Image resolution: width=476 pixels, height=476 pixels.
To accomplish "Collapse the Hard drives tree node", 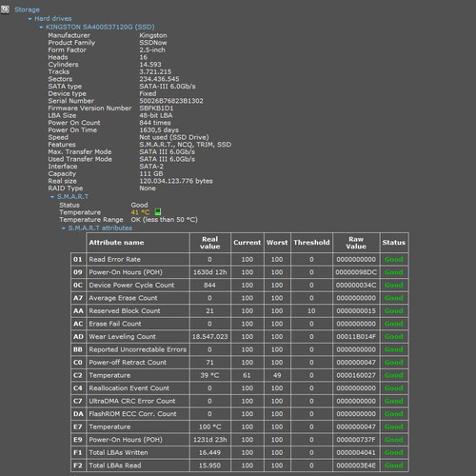I will click(x=30, y=19).
